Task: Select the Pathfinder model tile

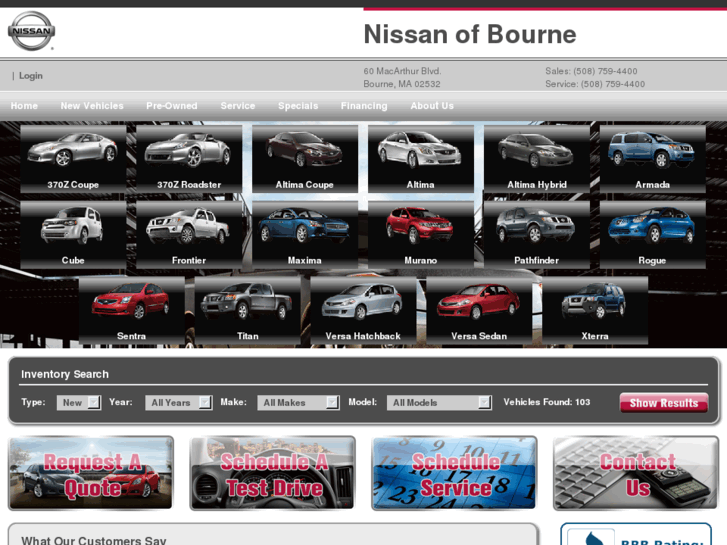Action: (537, 235)
